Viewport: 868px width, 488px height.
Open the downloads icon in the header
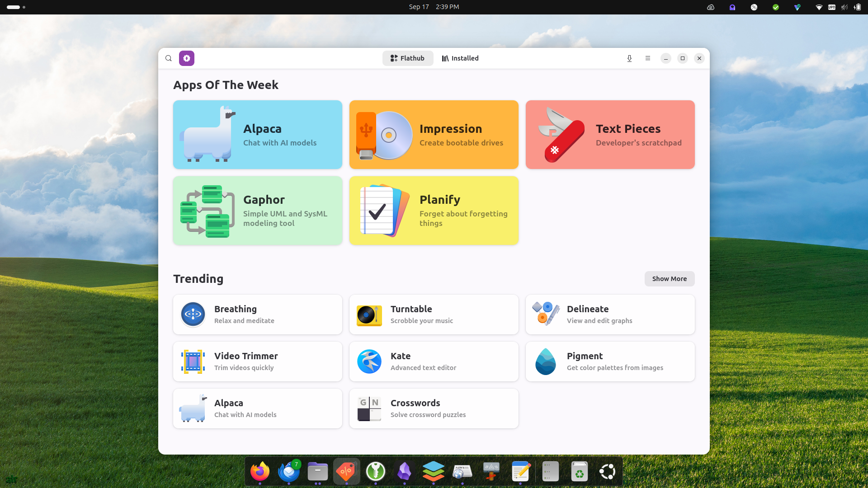(629, 58)
